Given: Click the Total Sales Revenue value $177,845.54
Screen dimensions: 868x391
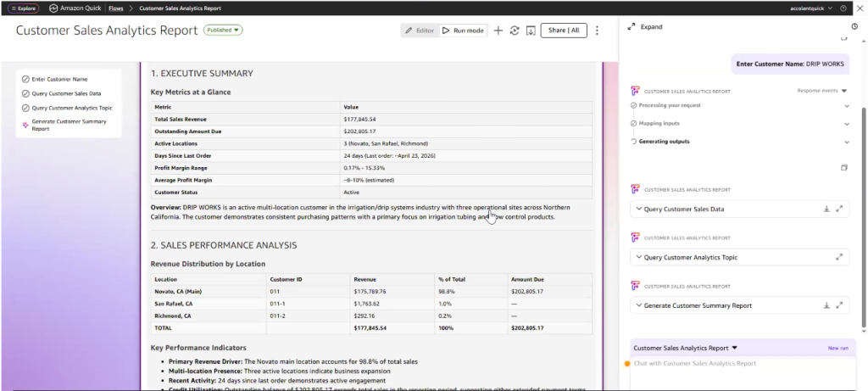Looking at the screenshot, I should click(359, 119).
